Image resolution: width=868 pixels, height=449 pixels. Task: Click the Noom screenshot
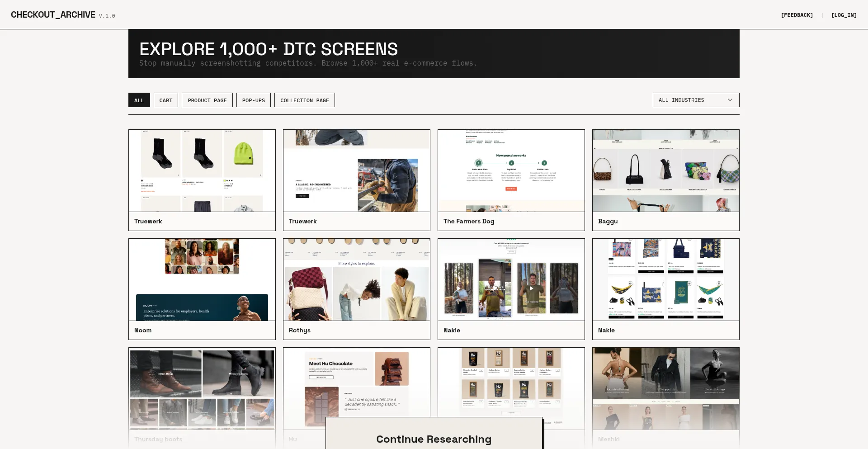click(x=202, y=279)
